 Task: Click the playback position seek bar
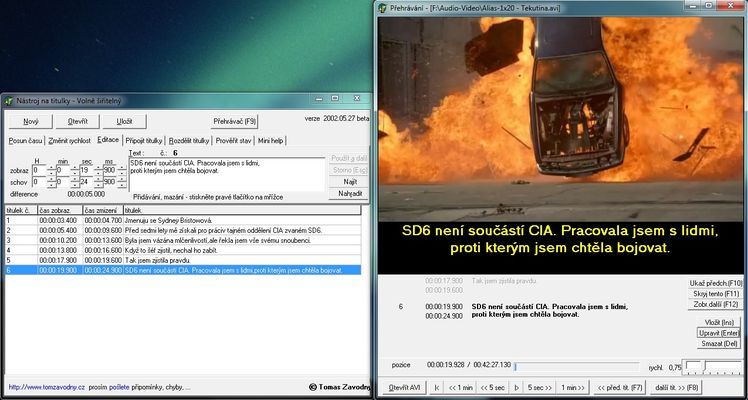[577, 366]
